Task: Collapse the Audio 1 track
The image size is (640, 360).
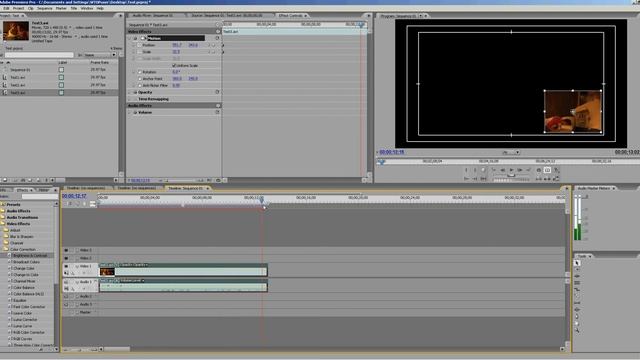Action: [x=77, y=282]
